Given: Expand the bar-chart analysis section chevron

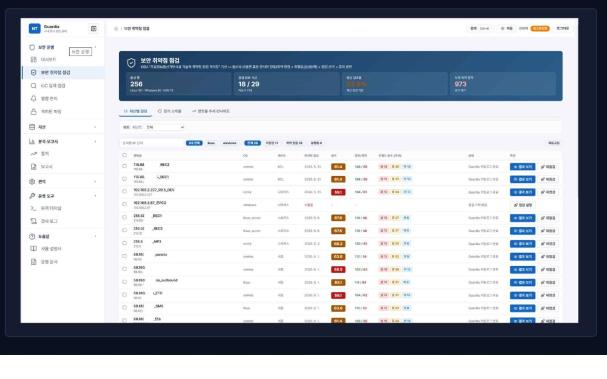Looking at the screenshot, I should pyautogui.click(x=95, y=142).
